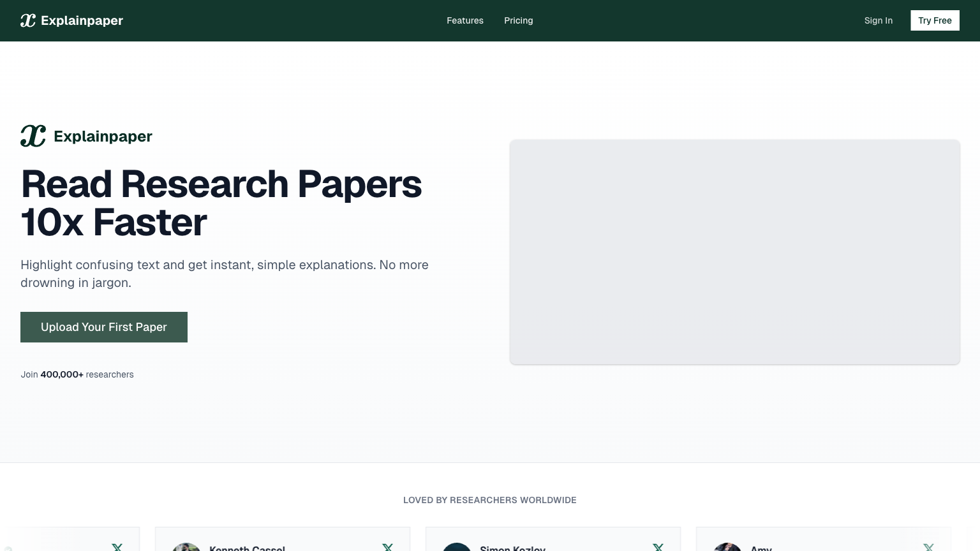Click the gray demo preview placeholder

[x=735, y=252]
